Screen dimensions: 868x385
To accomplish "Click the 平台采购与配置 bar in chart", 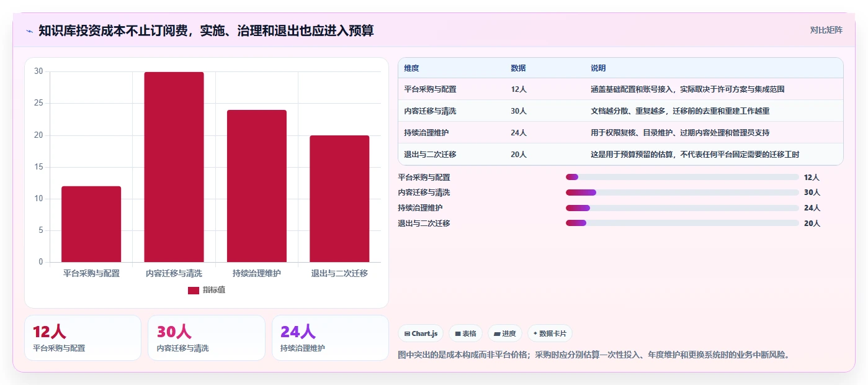I will [91, 224].
